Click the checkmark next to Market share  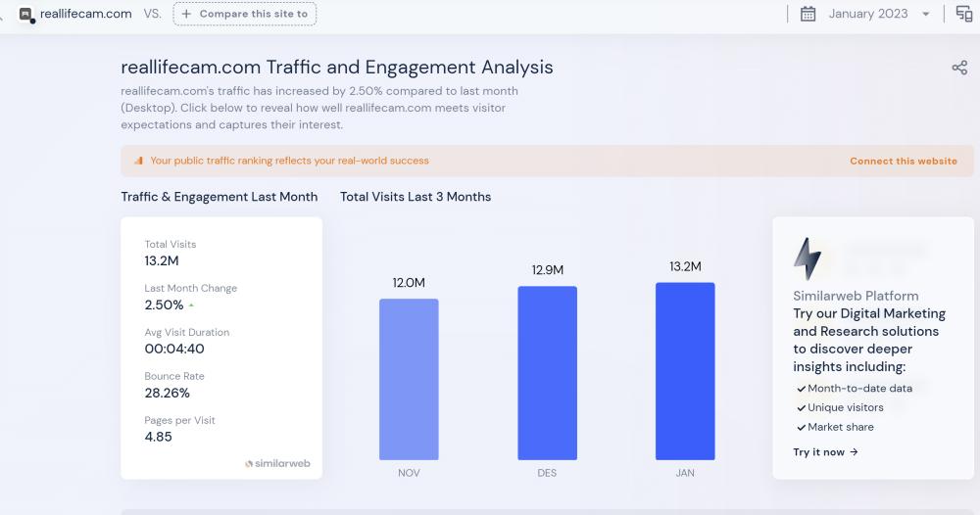[x=801, y=428]
